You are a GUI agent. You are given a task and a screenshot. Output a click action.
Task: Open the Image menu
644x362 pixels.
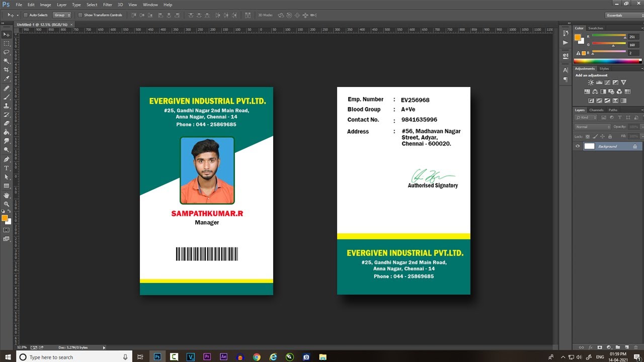pyautogui.click(x=46, y=5)
